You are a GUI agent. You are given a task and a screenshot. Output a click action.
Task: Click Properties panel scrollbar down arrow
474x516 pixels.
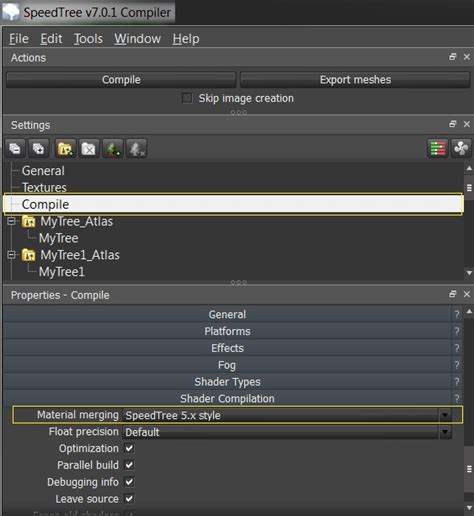pyautogui.click(x=469, y=508)
